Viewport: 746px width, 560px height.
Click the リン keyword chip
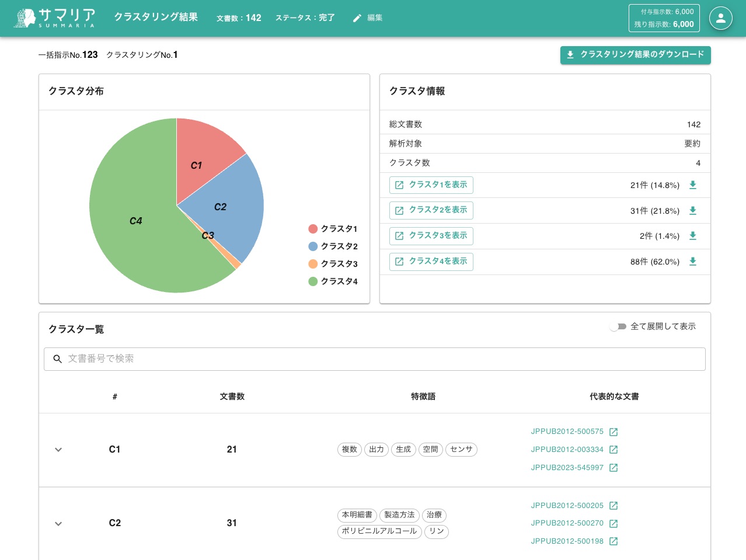pos(437,531)
